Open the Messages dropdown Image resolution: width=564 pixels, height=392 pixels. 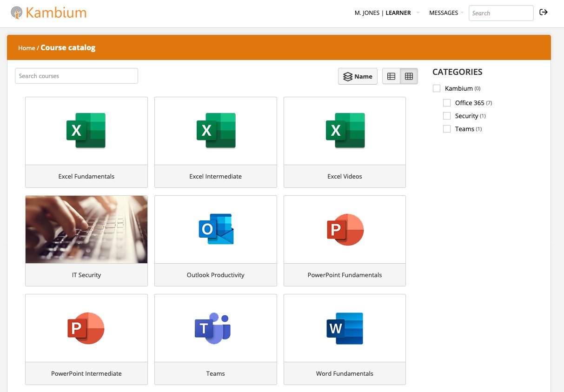pyautogui.click(x=446, y=13)
